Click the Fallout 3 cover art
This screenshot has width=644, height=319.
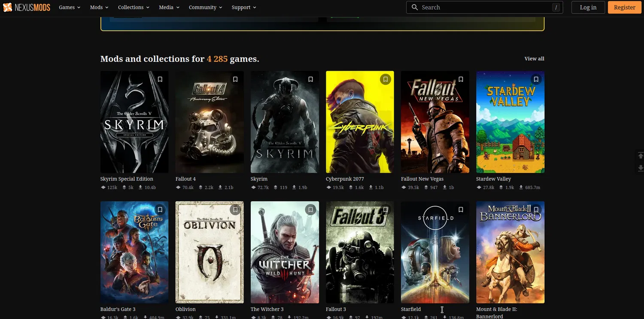click(360, 252)
